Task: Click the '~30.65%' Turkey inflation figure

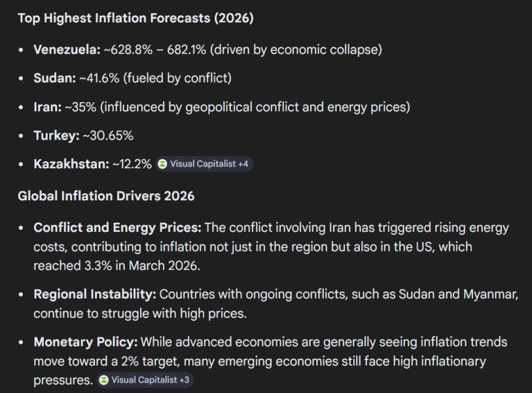Action: coord(108,136)
